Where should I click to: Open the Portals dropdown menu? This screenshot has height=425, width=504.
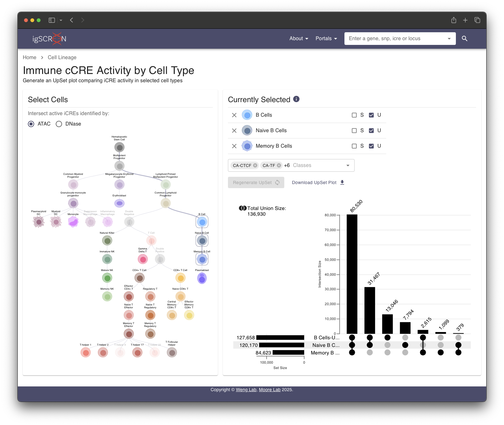pos(326,39)
